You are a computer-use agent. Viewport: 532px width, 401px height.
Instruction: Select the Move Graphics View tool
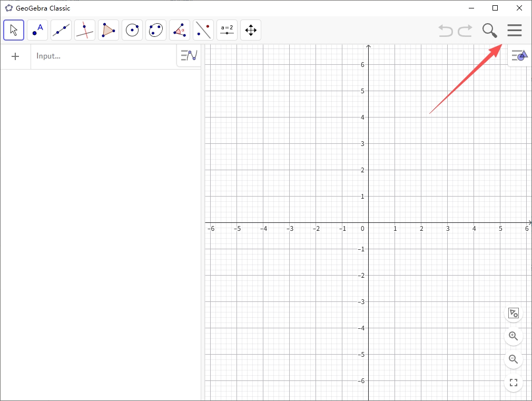(251, 30)
